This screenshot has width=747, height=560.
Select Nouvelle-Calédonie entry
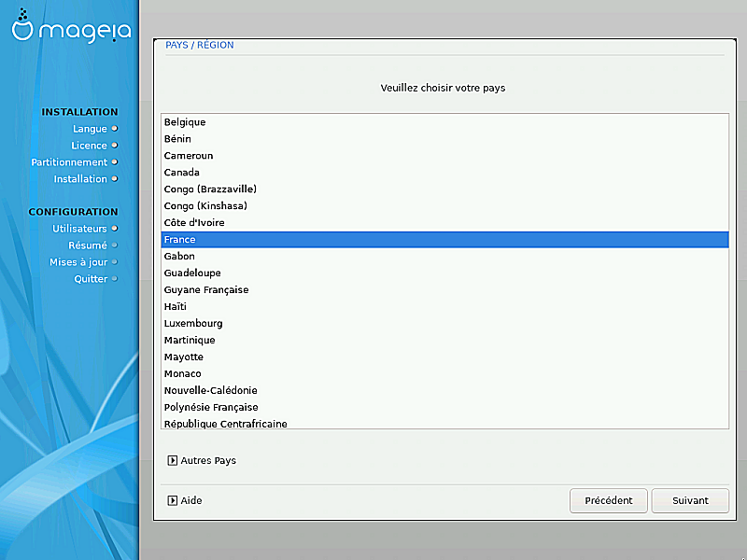pos(211,391)
